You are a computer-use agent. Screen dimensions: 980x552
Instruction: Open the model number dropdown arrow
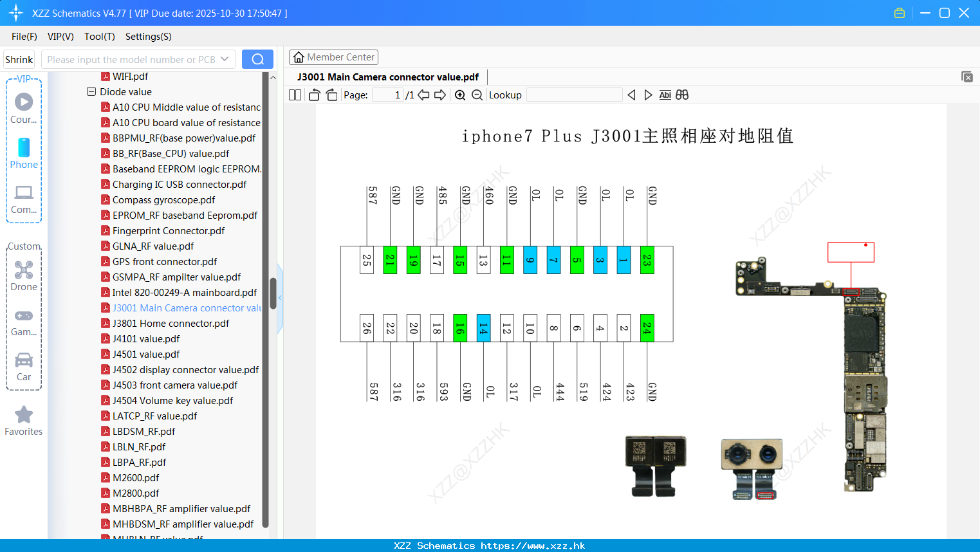coord(225,59)
